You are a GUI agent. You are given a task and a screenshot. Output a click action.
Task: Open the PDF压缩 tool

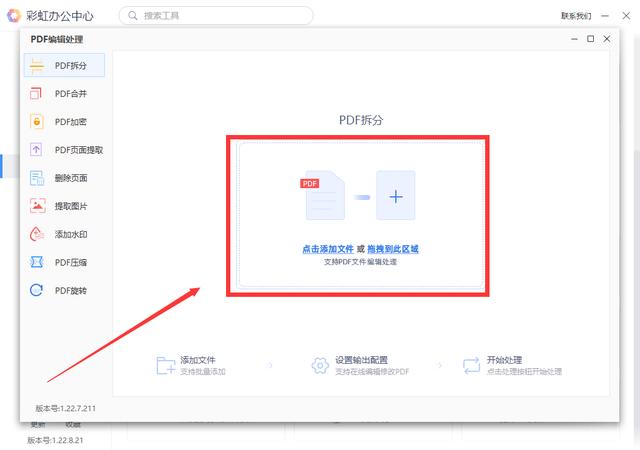[x=64, y=262]
